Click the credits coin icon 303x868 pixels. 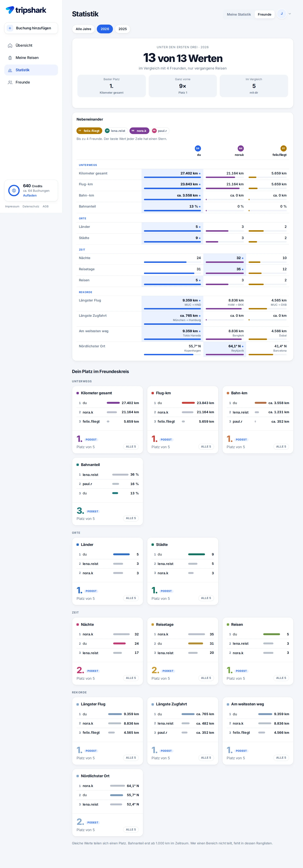coord(14,190)
